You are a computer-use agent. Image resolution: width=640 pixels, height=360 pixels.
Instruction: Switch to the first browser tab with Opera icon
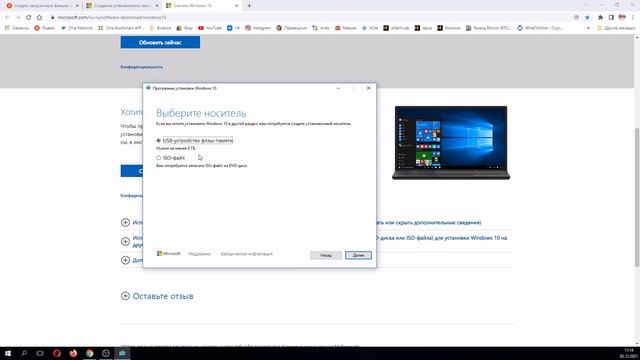(x=41, y=6)
